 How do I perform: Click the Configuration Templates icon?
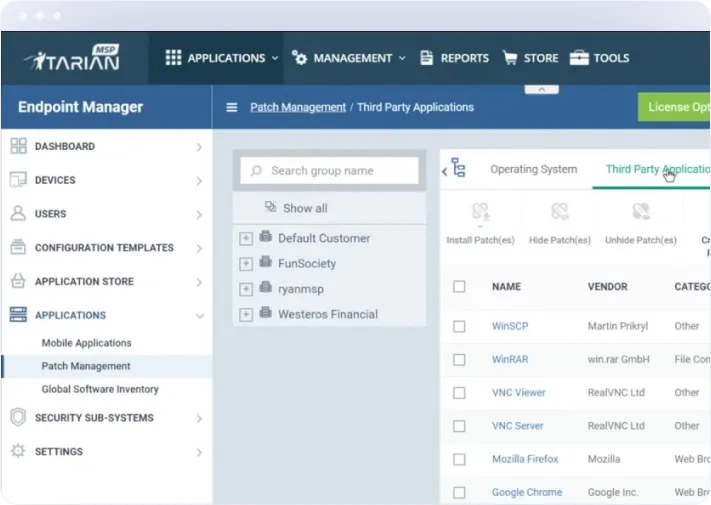pyautogui.click(x=18, y=247)
